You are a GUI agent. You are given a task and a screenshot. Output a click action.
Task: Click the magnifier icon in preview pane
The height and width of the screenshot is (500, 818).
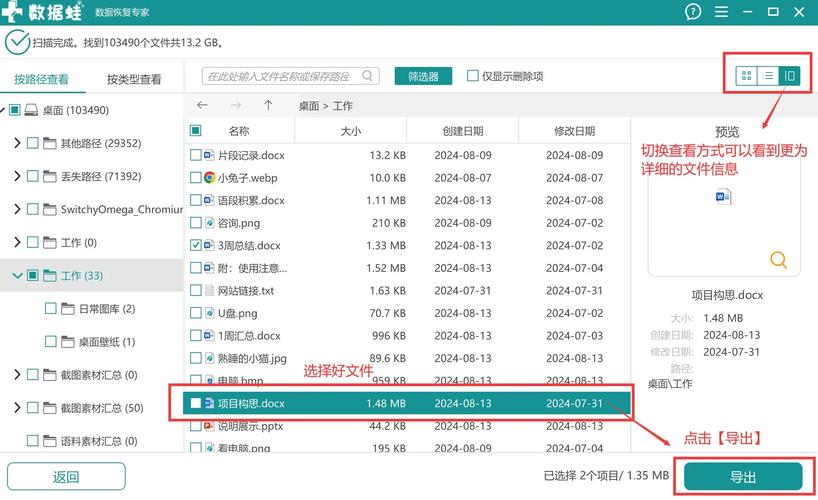(778, 260)
